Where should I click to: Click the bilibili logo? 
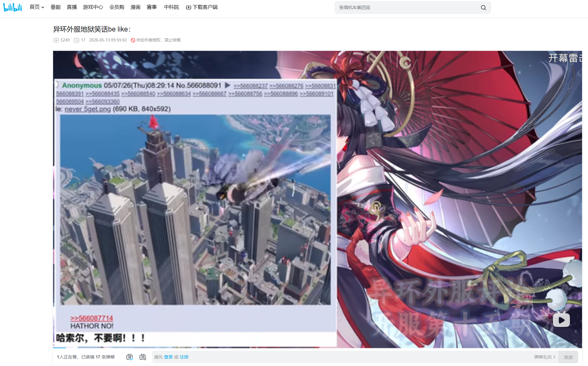(x=13, y=7)
